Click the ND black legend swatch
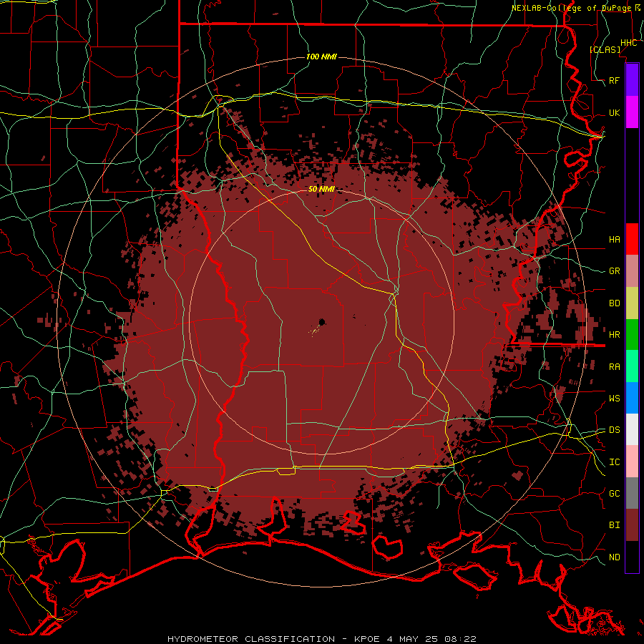 632,557
